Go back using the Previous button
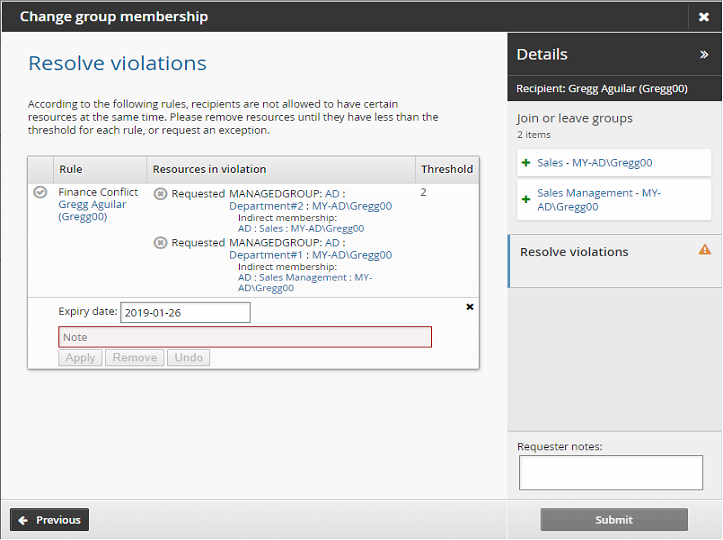 point(50,520)
